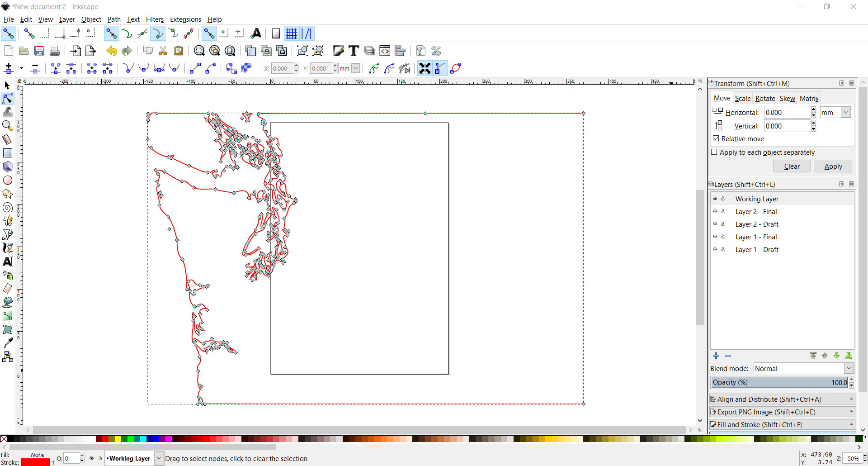This screenshot has height=466, width=868.
Task: Expand Align and Distribute panel
Action: pyautogui.click(x=783, y=399)
